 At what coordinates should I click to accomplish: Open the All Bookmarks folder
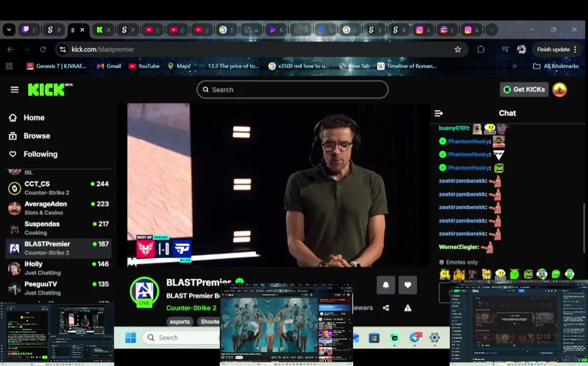click(556, 67)
